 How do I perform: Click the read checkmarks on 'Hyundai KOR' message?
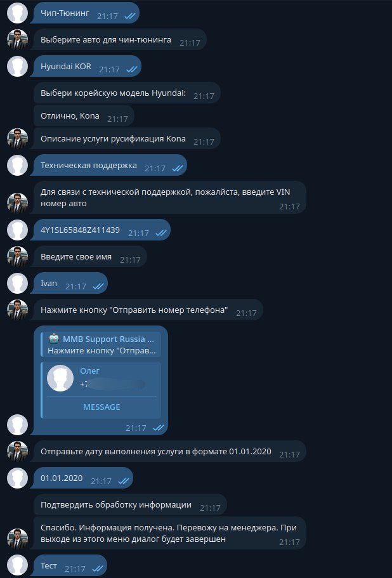pyautogui.click(x=131, y=69)
